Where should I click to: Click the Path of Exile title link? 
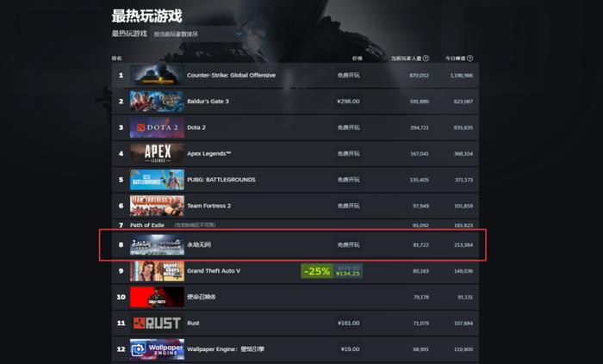(x=147, y=225)
